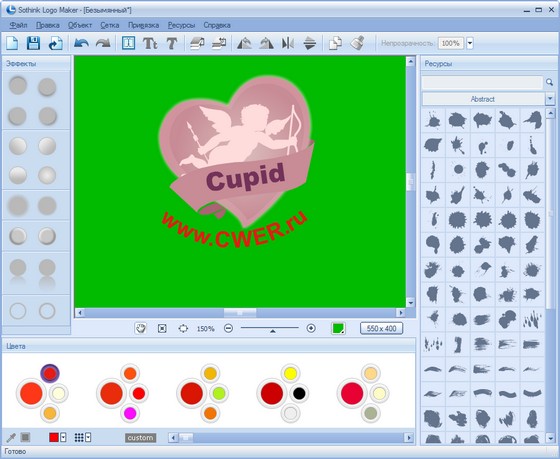Select the magenta color swatch

point(130,413)
